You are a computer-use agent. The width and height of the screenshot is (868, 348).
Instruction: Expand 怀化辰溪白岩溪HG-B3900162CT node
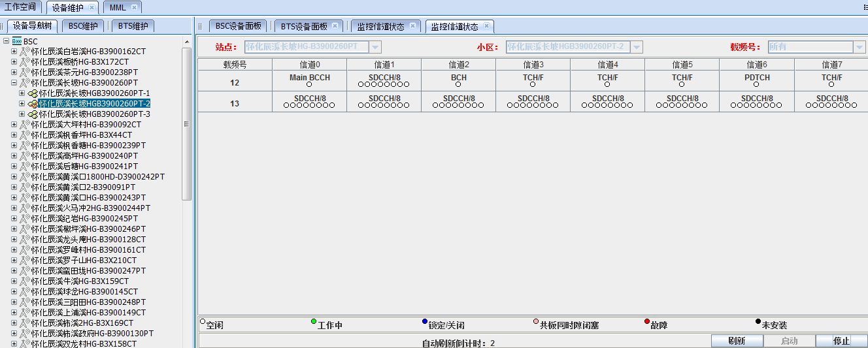[14, 52]
